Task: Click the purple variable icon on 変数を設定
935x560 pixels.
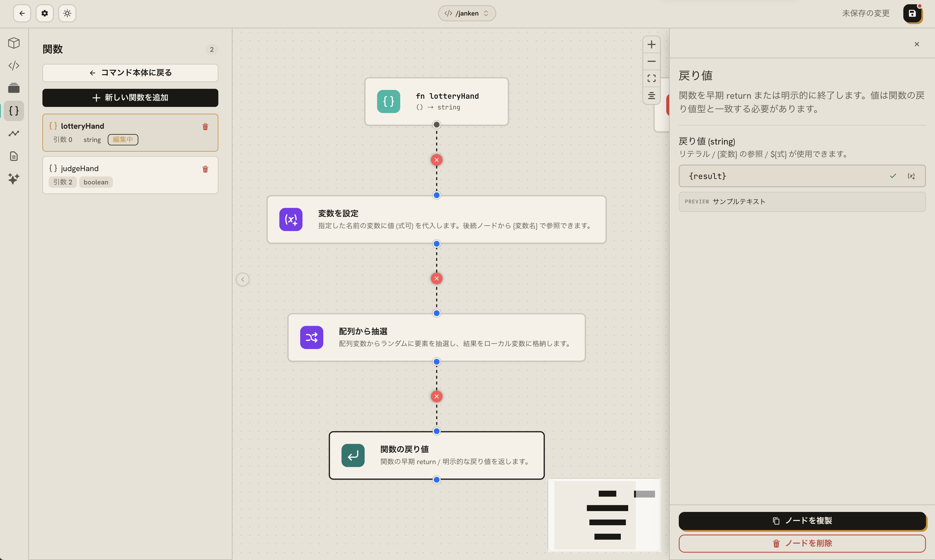Action: (x=291, y=220)
